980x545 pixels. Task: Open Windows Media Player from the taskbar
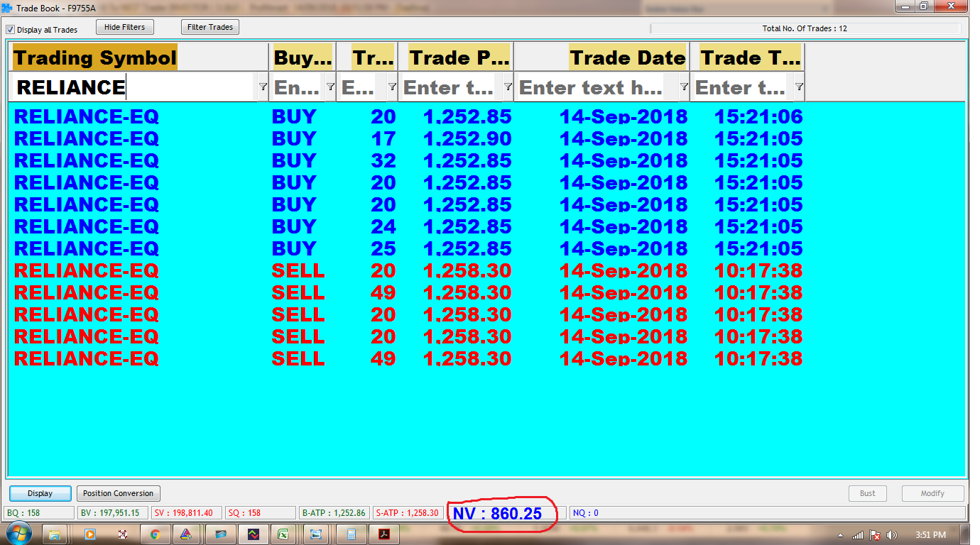[x=89, y=534]
